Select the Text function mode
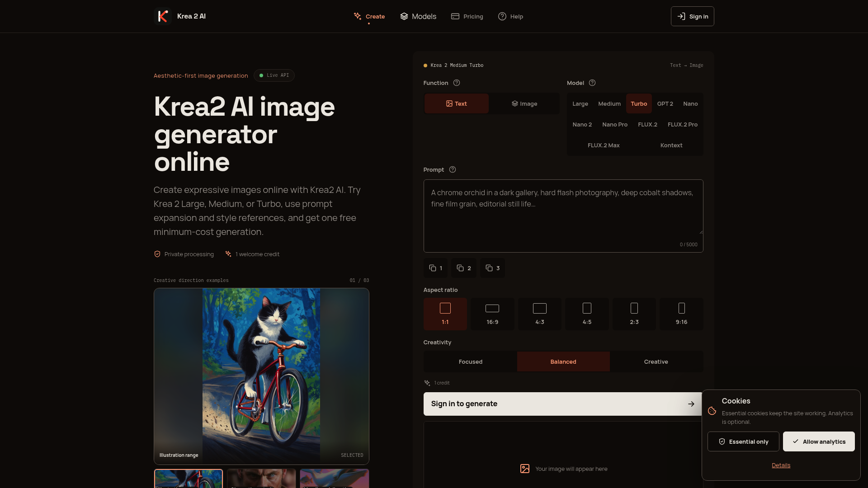 [457, 103]
